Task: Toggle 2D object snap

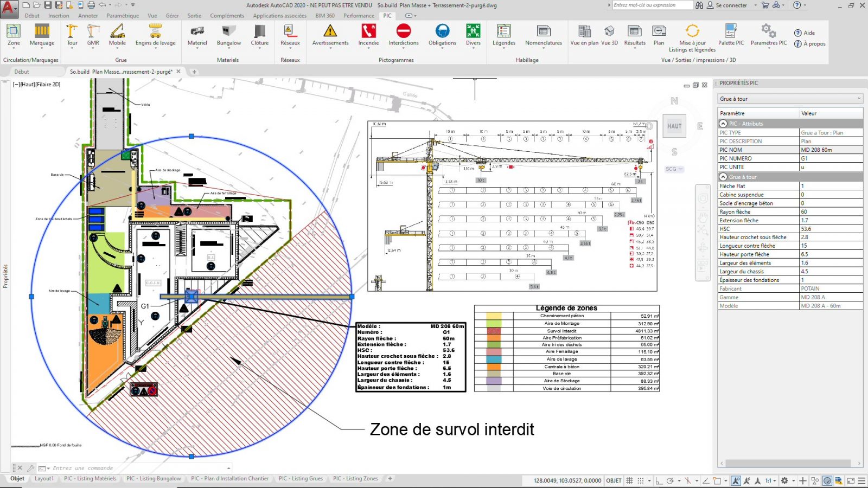Action: pos(717,480)
